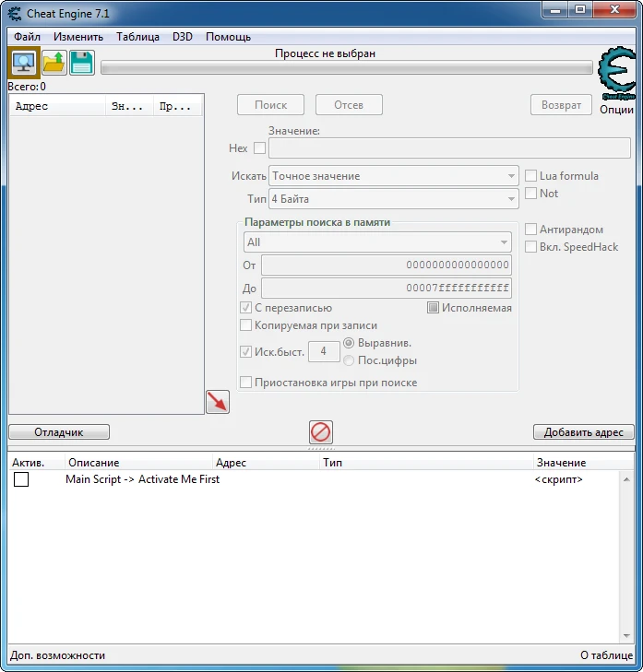The image size is (643, 672).
Task: Enable the Lua formula checkbox
Action: point(531,176)
